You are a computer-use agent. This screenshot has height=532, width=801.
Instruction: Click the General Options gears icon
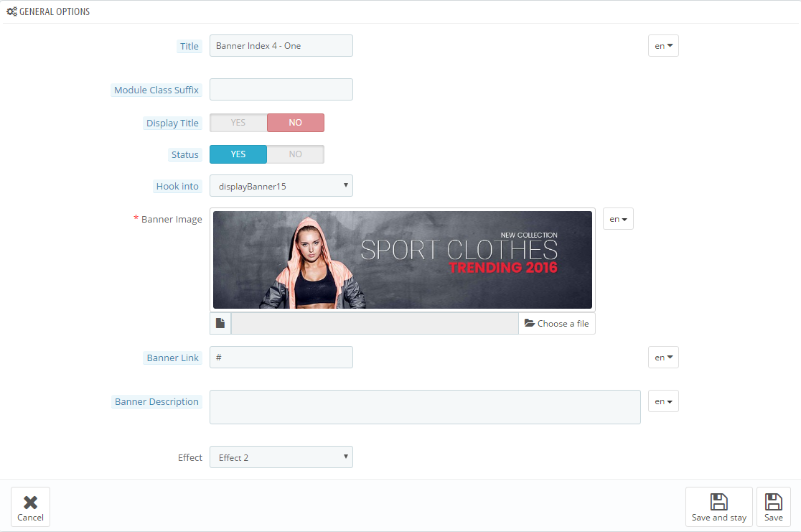point(11,11)
